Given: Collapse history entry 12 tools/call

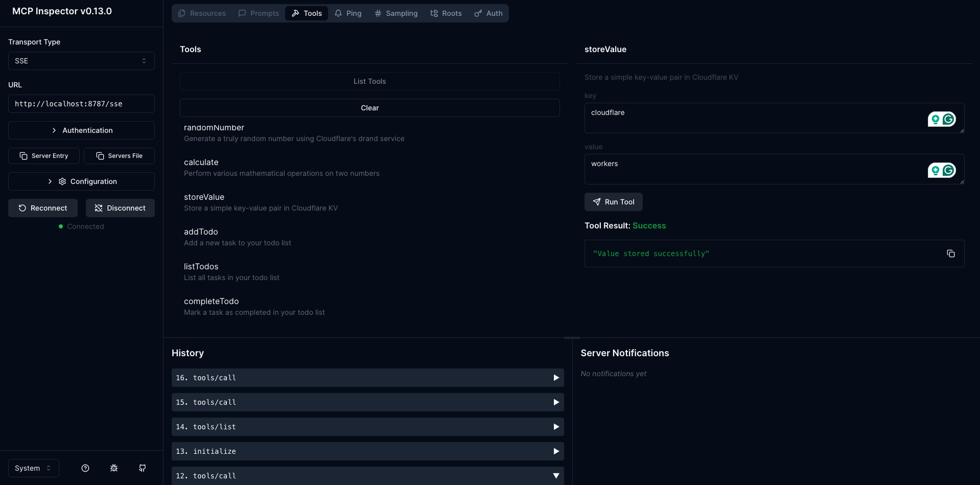Looking at the screenshot, I should [368, 476].
